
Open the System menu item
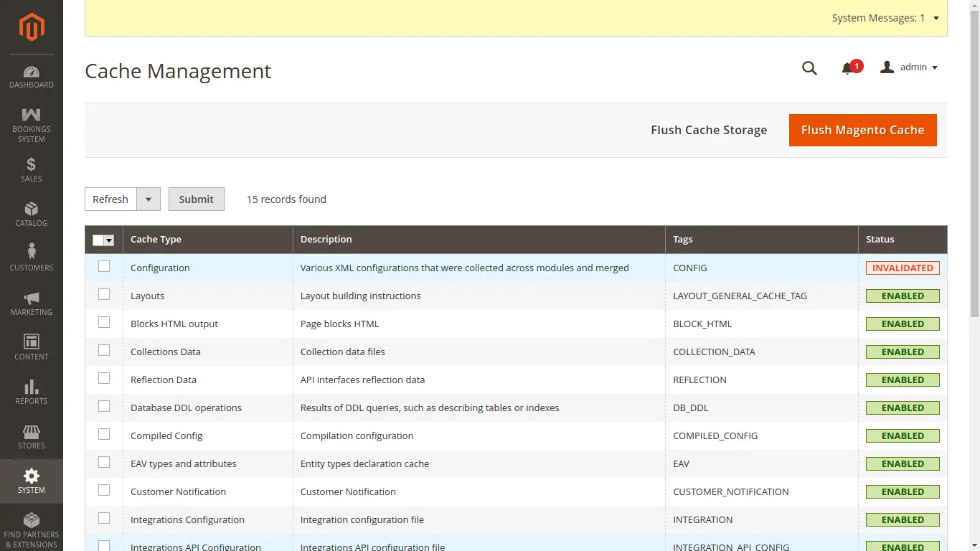[31, 481]
